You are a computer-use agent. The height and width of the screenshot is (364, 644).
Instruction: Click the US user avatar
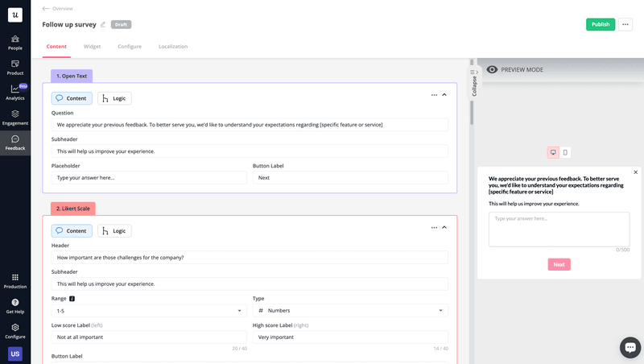[15, 354]
